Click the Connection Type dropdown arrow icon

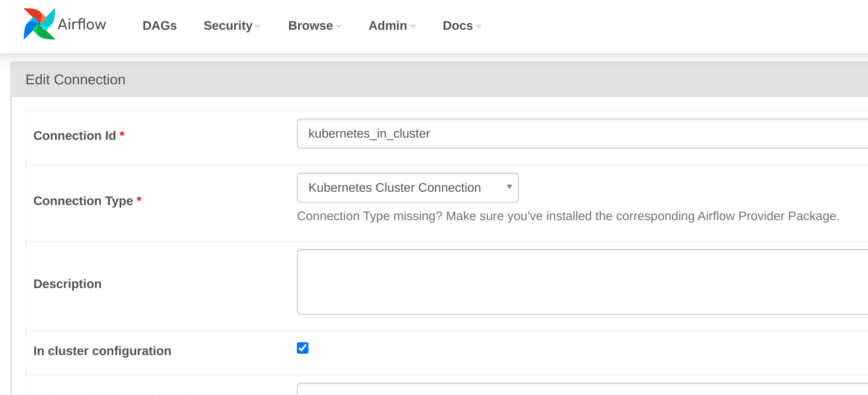[509, 187]
